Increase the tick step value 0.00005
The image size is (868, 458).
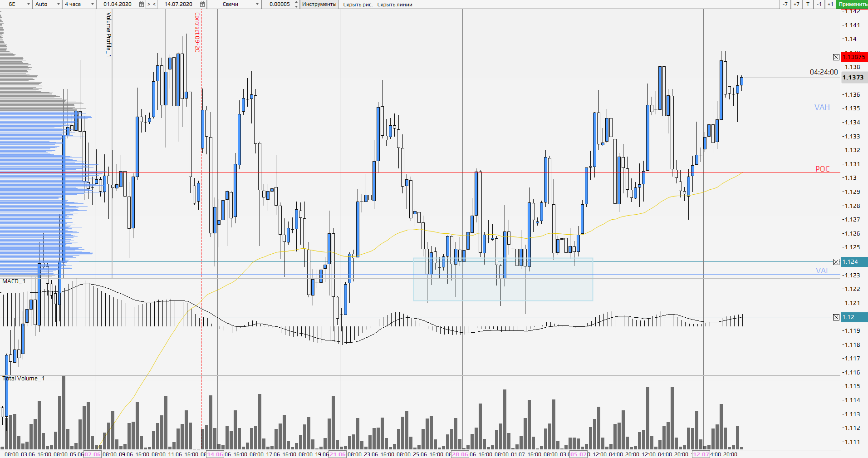coord(296,2)
